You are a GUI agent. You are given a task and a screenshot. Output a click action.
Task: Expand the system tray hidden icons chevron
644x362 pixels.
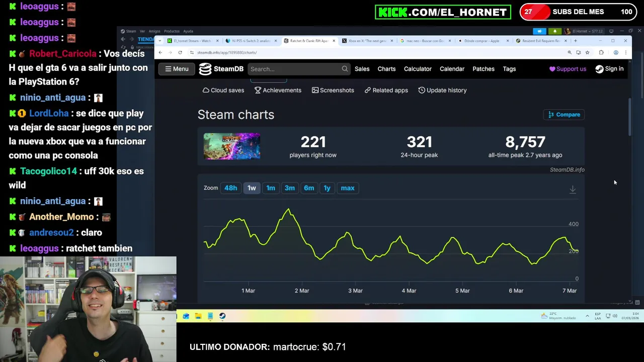587,316
